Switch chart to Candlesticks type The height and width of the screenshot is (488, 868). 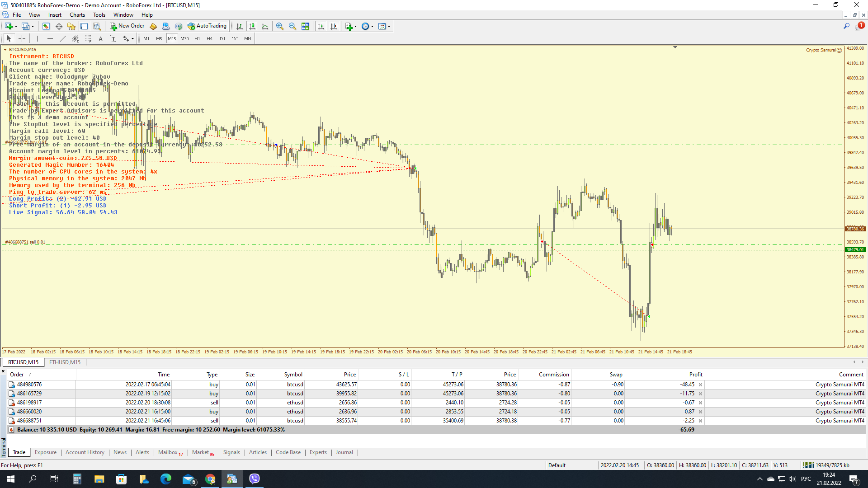click(x=252, y=26)
